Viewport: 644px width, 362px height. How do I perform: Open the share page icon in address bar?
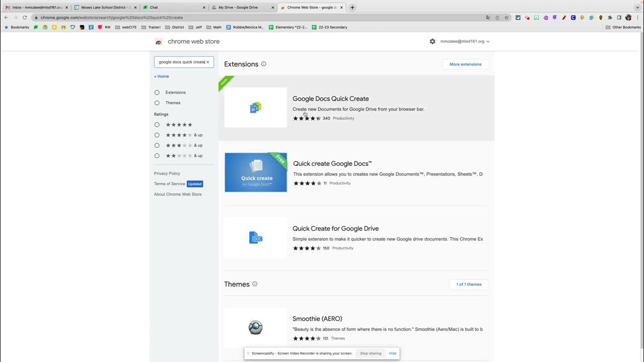[497, 17]
